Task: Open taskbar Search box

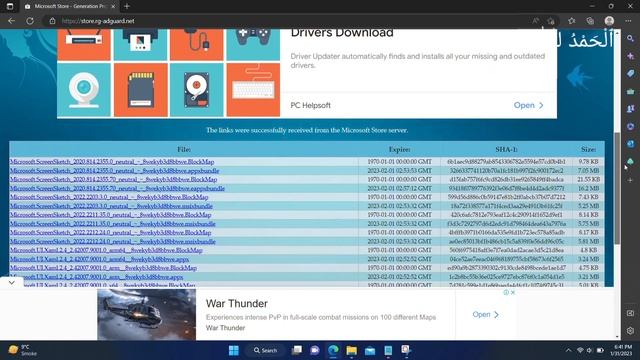Action: (x=265, y=350)
